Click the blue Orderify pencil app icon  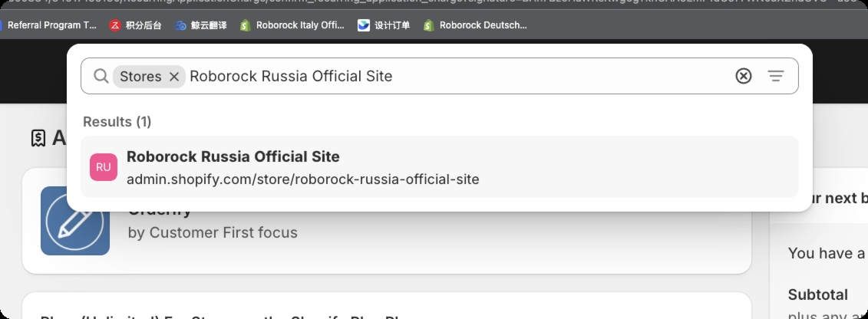click(75, 221)
